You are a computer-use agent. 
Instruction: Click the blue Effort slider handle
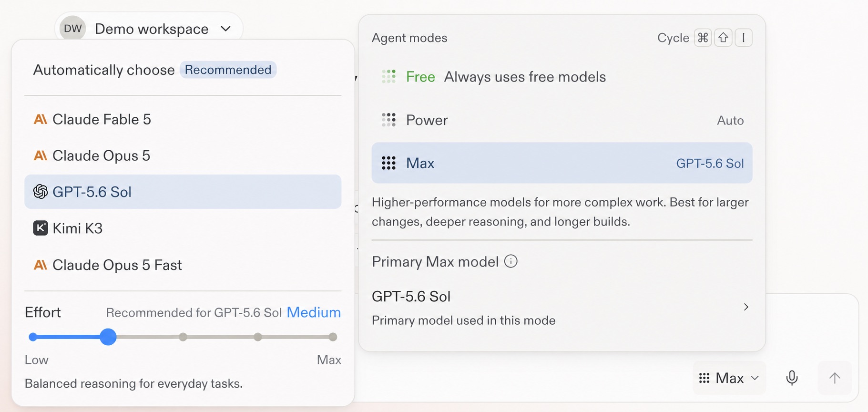[x=108, y=337]
